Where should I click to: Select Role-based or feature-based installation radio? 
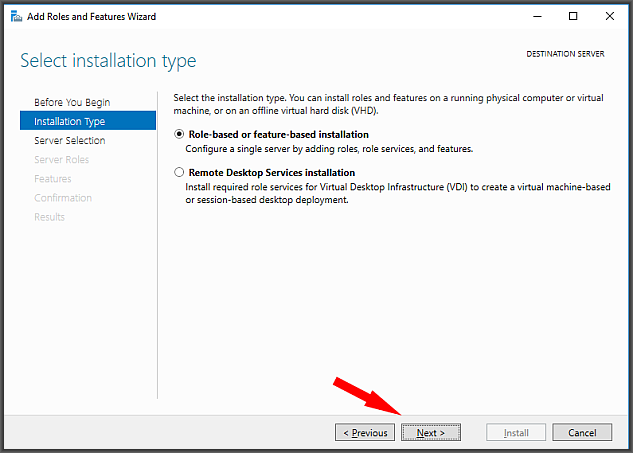tap(179, 134)
